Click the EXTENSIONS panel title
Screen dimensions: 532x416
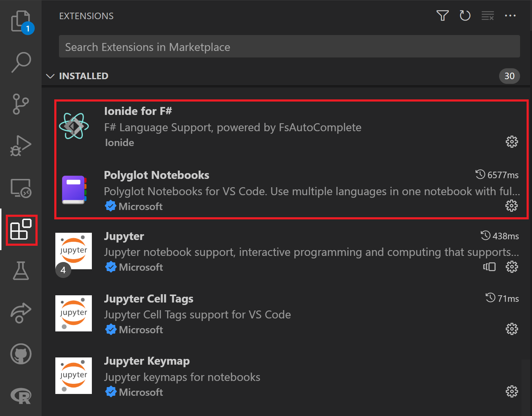[x=86, y=16]
